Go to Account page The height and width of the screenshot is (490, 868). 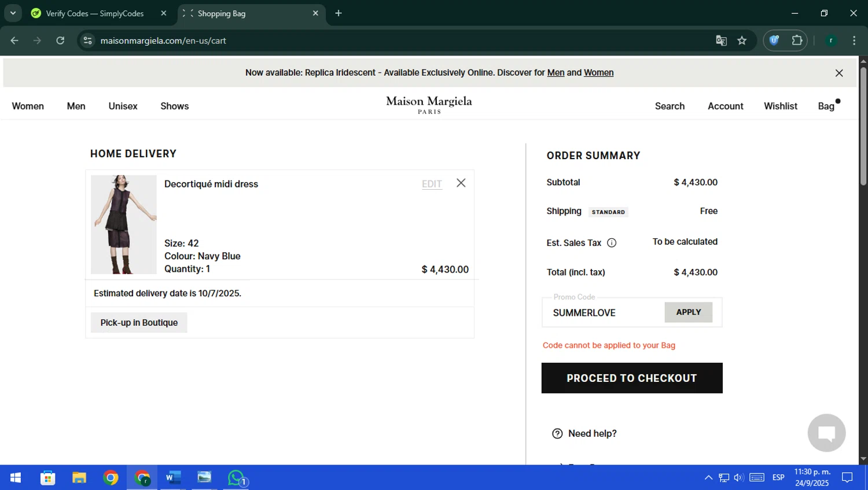point(725,106)
